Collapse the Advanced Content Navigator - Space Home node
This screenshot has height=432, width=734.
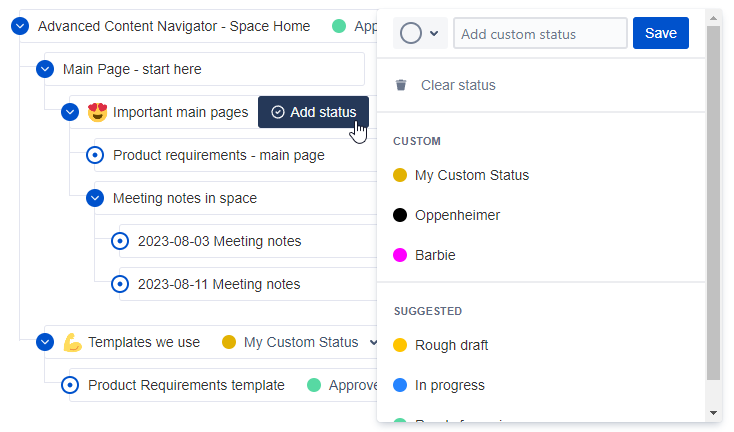(20, 26)
